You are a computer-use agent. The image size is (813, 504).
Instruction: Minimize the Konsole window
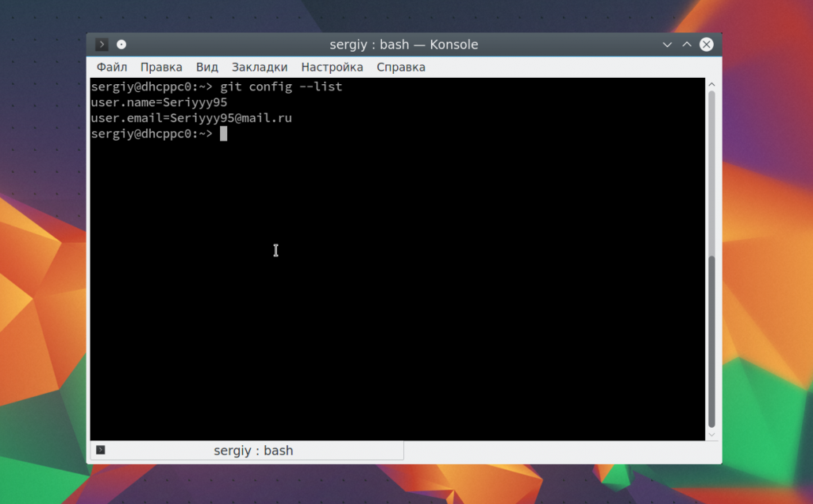pyautogui.click(x=668, y=44)
